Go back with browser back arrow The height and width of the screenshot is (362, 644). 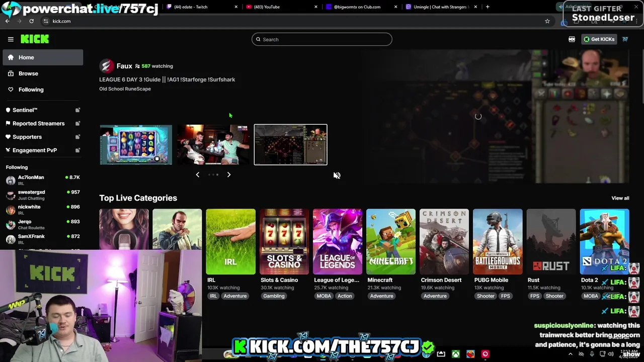[x=8, y=21]
